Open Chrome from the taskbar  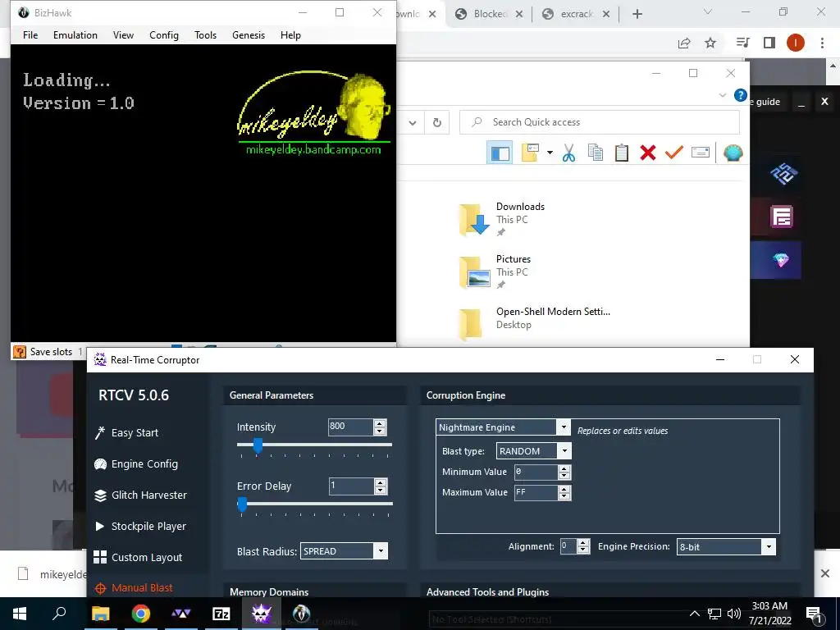[141, 614]
